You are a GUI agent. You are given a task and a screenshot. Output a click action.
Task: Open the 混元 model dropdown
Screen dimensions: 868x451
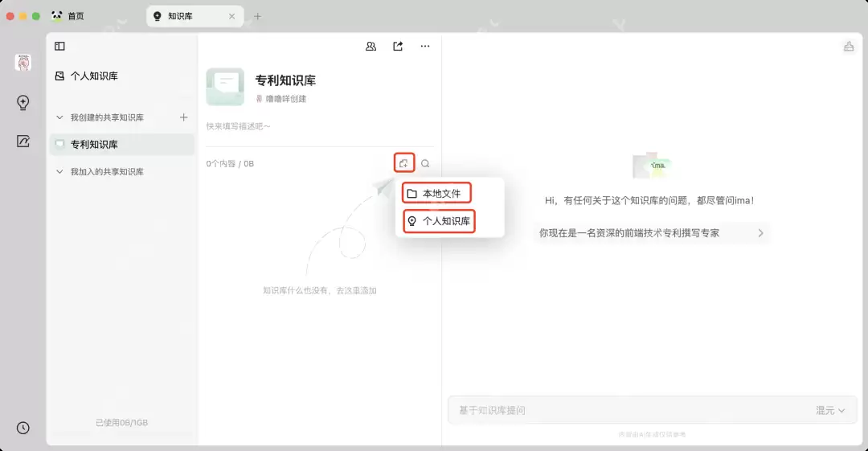pos(829,411)
